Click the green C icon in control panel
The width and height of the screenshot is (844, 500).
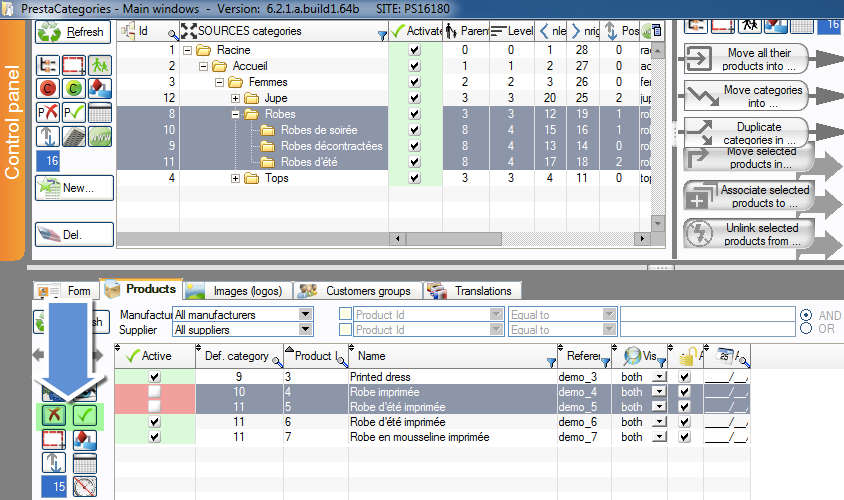point(73,88)
